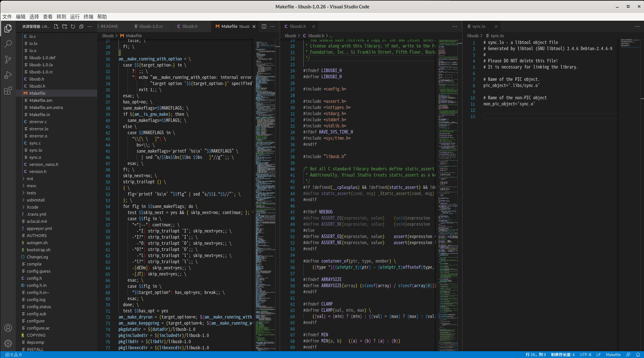Open io.c in the explorer
Viewport: 644px width, 358px height.
57,37
